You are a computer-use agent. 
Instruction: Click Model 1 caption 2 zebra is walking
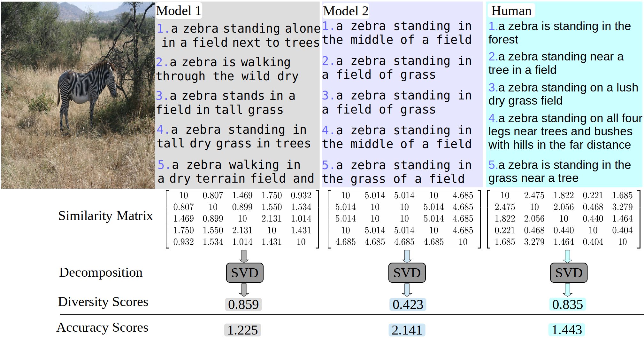pyautogui.click(x=227, y=69)
